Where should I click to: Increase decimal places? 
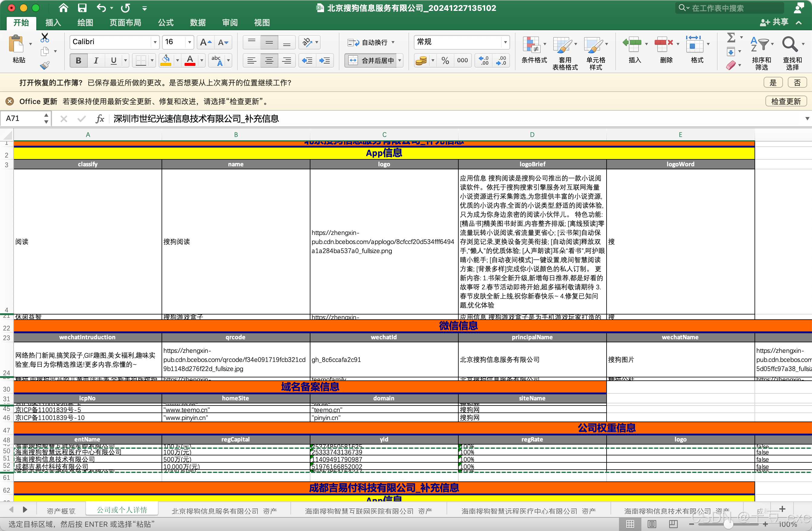coord(484,61)
